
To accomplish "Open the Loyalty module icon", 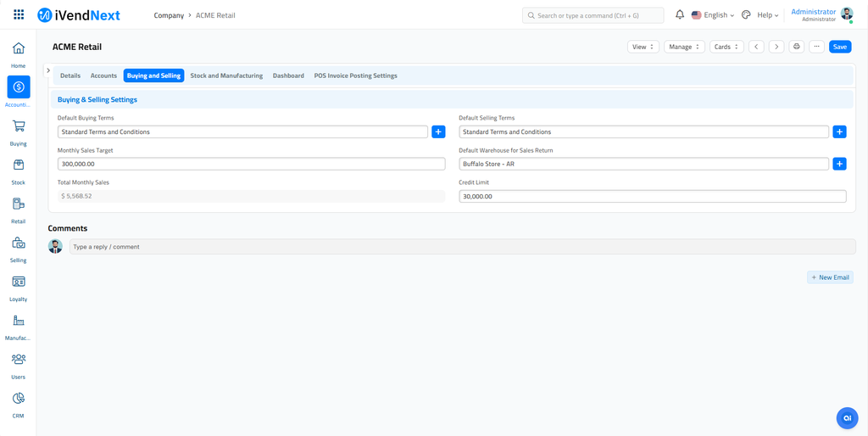I will [x=18, y=282].
